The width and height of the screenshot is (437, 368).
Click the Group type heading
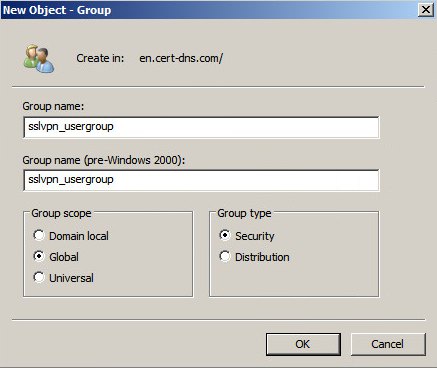244,213
